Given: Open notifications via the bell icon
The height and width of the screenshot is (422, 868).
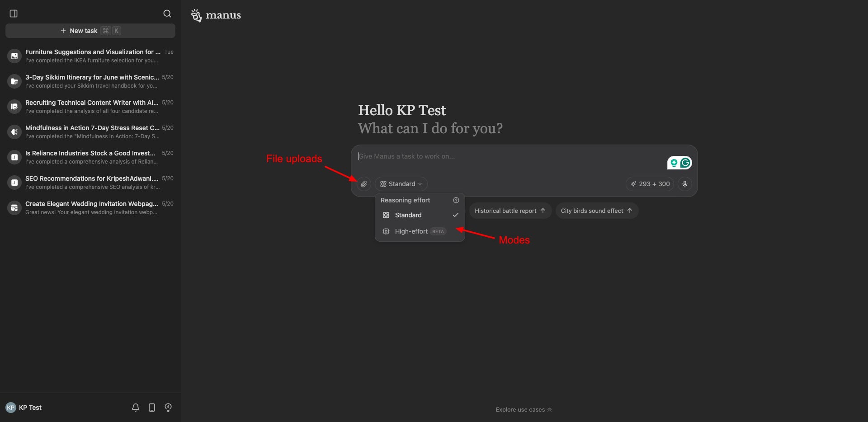Looking at the screenshot, I should 135,408.
